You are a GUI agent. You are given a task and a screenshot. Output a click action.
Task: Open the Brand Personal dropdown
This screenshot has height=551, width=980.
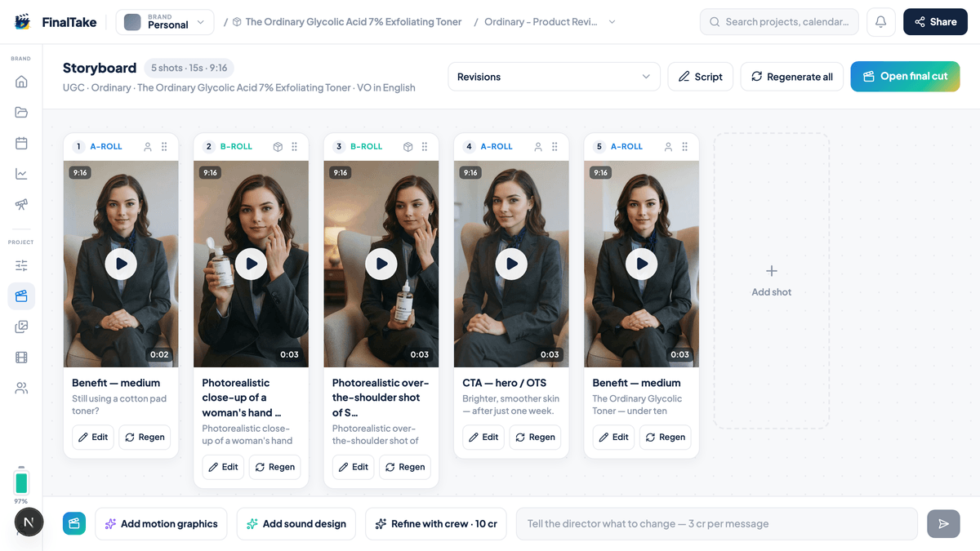coord(165,22)
